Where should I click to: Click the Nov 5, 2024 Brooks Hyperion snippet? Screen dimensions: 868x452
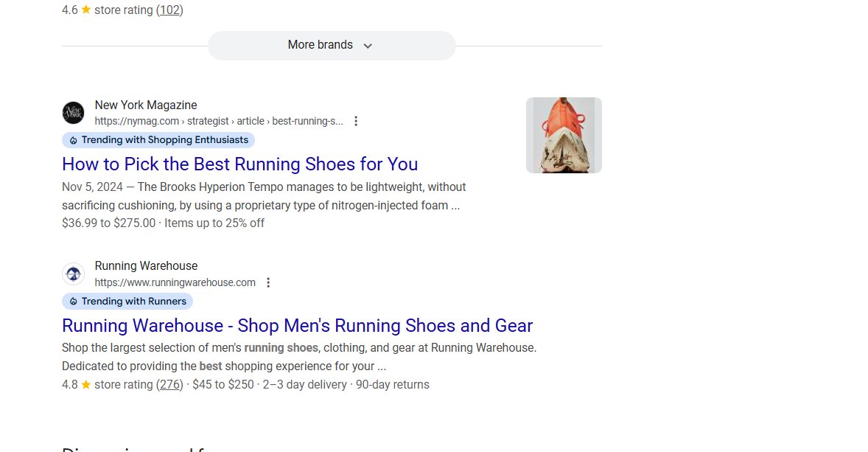click(264, 196)
